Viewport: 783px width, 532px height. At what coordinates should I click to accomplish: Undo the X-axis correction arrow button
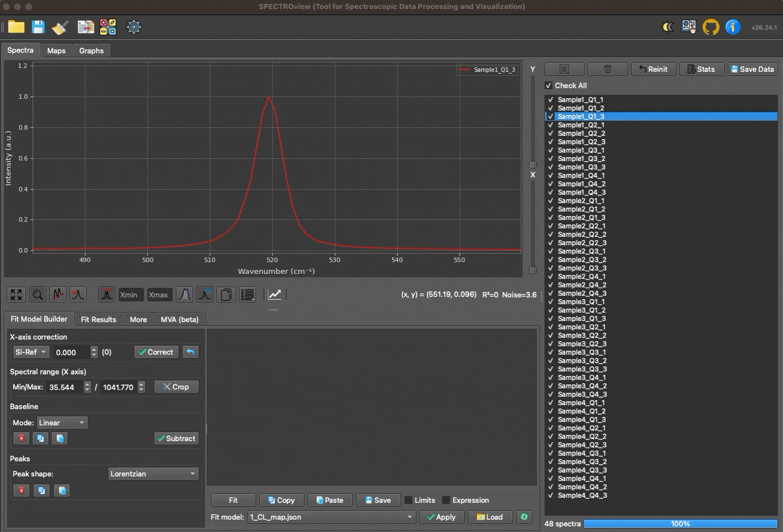click(x=190, y=352)
